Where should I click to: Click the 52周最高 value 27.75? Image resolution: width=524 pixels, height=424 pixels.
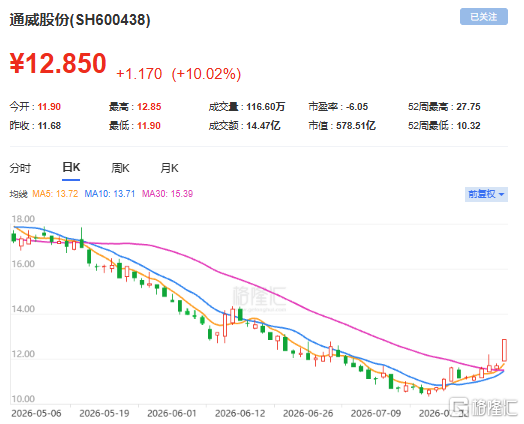[469, 107]
